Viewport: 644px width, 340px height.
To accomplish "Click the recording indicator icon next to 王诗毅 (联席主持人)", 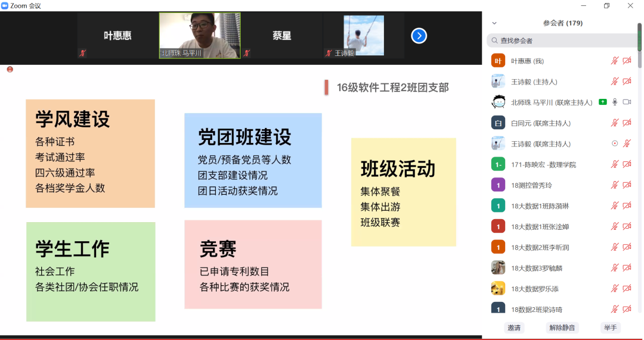I will 615,144.
